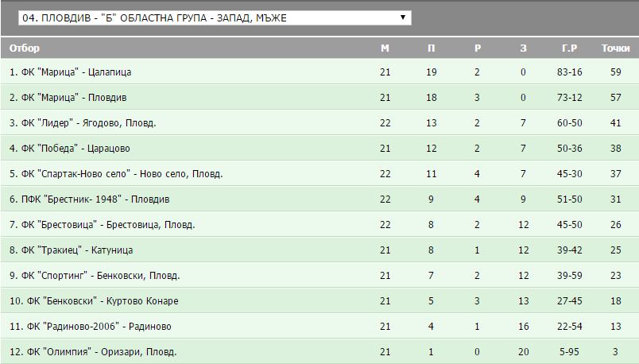The height and width of the screenshot is (364, 639).
Task: Open ФК Брестовица team entry
Action: pos(103,225)
